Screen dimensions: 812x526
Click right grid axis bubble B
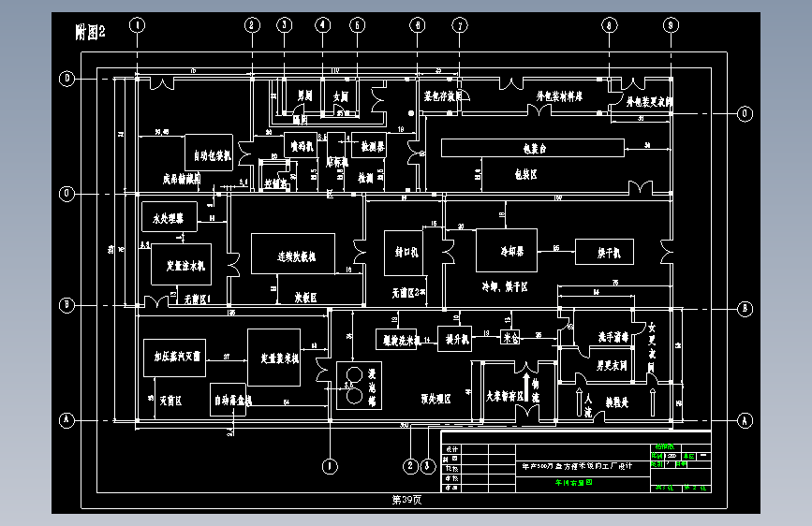coord(745,309)
